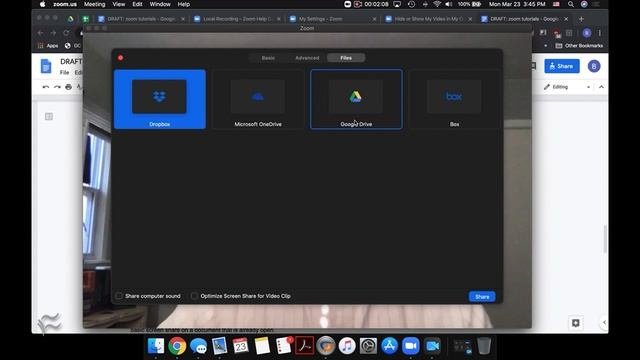Screen dimensions: 640x360
Task: Click the Docs vertical scrollbar
Action: click(x=605, y=239)
